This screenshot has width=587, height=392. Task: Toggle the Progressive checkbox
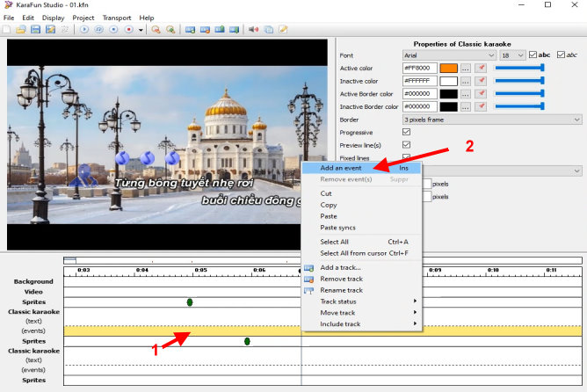coord(406,132)
